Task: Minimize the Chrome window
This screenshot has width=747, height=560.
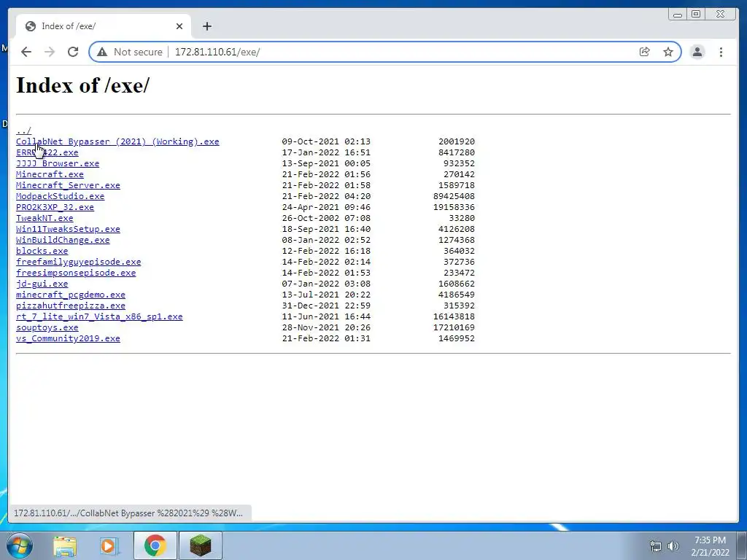Action: tap(678, 15)
